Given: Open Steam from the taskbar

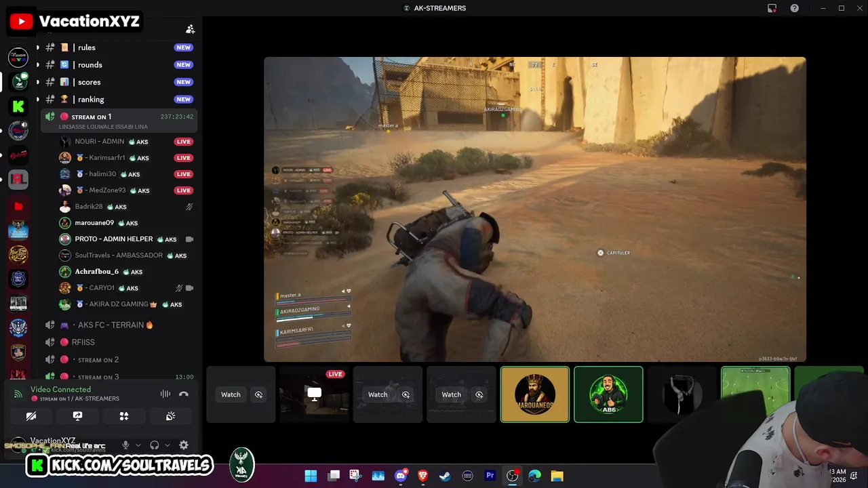Looking at the screenshot, I should click(445, 476).
